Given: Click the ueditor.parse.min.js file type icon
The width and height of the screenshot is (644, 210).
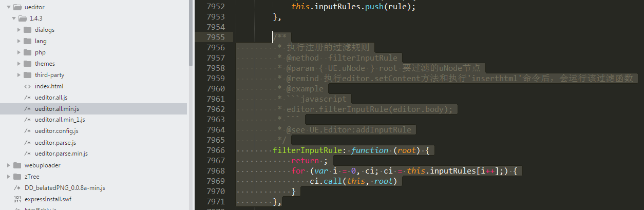Looking at the screenshot, I should [x=27, y=154].
